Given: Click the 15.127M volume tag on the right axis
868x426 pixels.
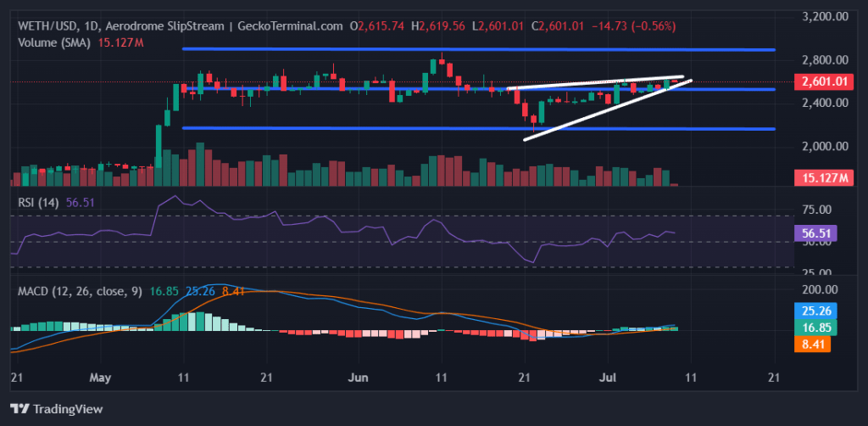Looking at the screenshot, I should [820, 178].
